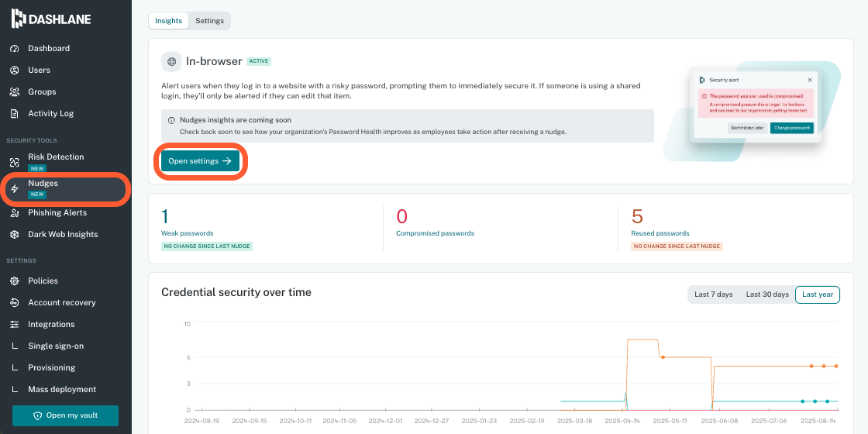Click the Reused passwords count
Screen dimensions: 868x434
(636, 216)
